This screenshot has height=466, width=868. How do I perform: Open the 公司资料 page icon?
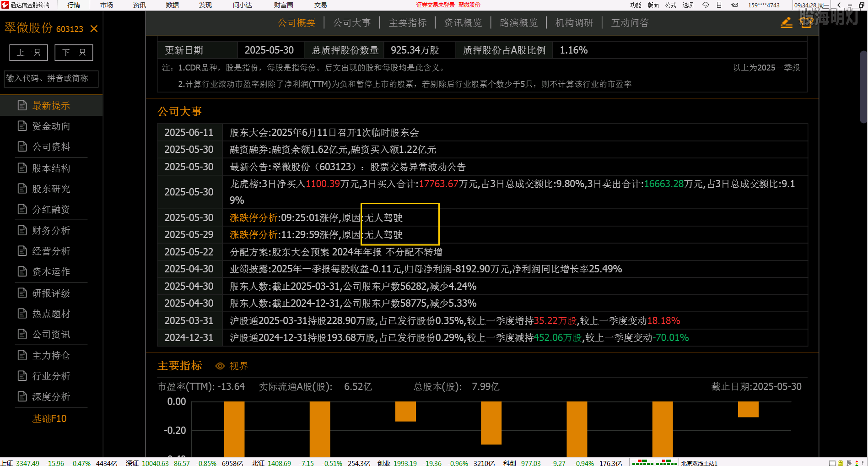coord(22,146)
